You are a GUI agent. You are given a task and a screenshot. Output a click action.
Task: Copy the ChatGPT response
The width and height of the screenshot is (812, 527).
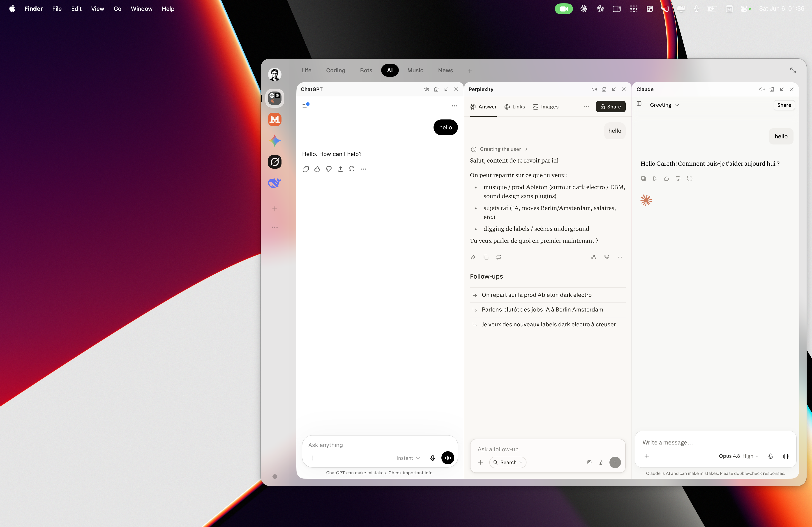306,169
